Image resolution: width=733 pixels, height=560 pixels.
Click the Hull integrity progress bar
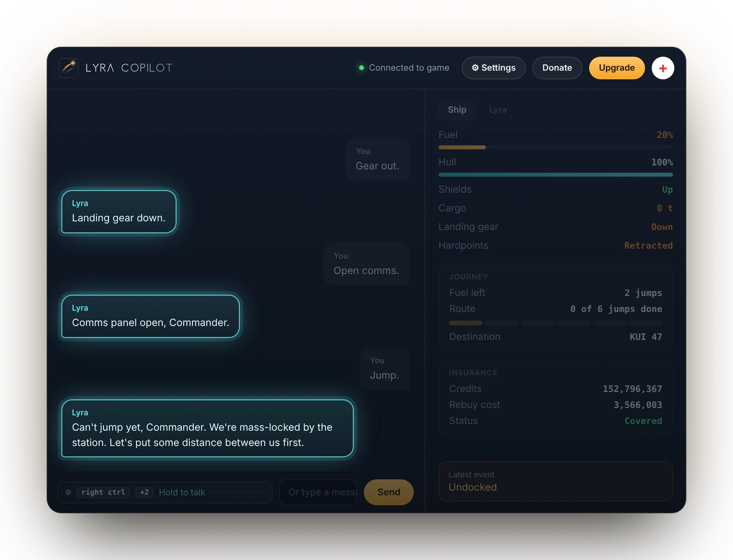556,175
